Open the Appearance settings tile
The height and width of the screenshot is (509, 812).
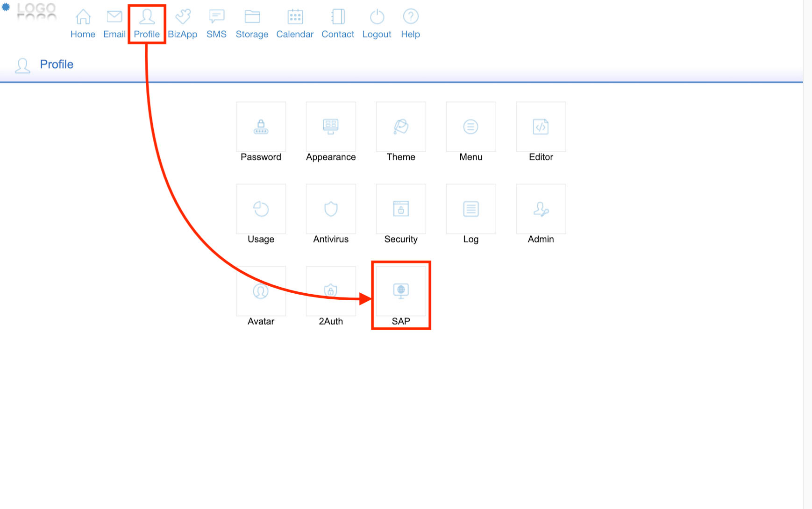[x=331, y=127]
